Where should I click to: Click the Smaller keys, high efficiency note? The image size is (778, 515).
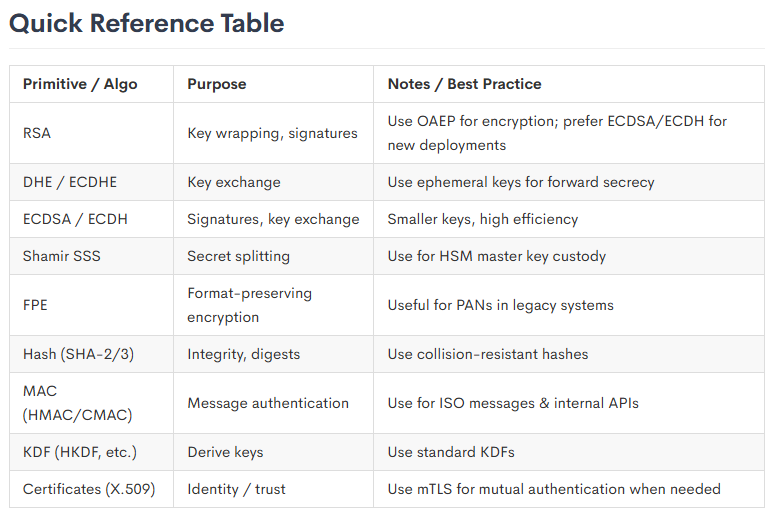click(x=483, y=219)
